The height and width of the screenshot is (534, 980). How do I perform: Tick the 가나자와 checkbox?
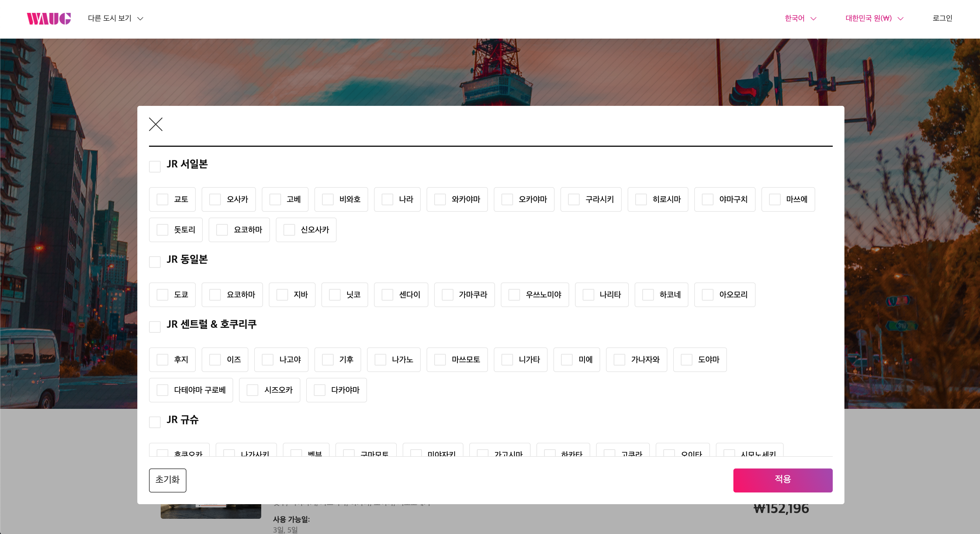619,359
